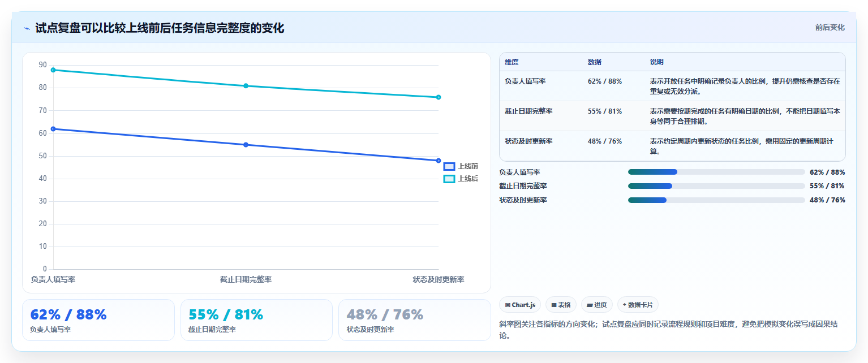Click the 截止日期完整率 x-axis label
The image size is (868, 363).
click(246, 279)
